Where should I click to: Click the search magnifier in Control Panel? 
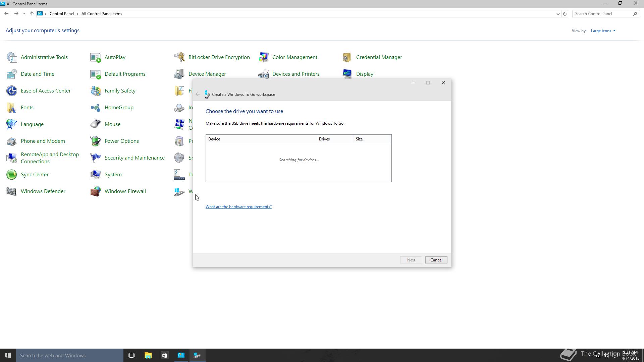coord(635,14)
